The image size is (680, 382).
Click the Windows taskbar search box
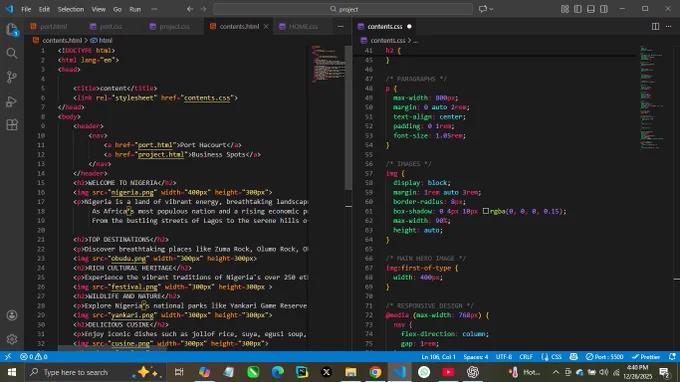tap(95, 372)
